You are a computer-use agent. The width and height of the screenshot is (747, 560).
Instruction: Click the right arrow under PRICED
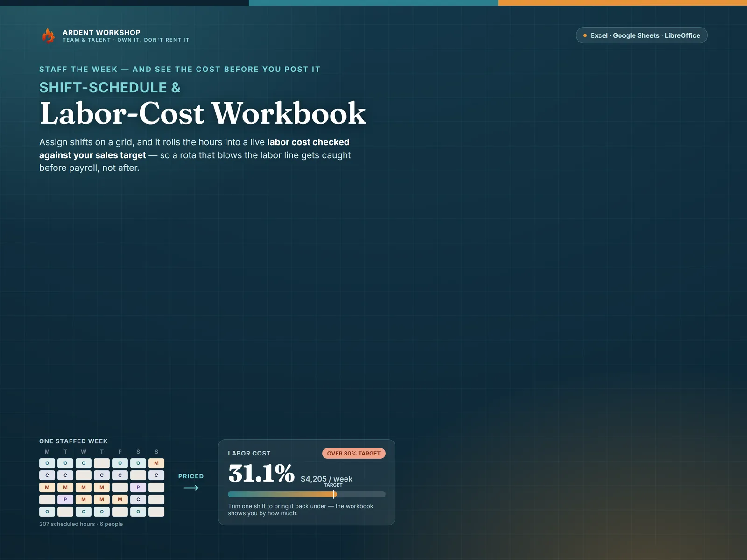click(191, 488)
